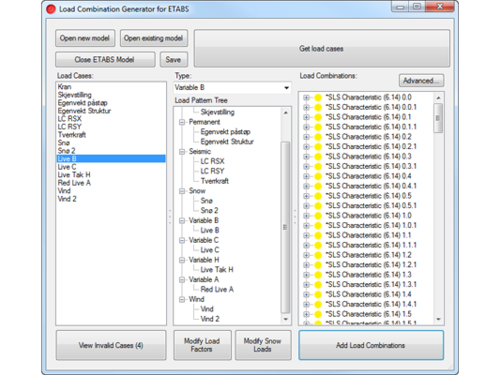Open the Type dropdown showing Variable B

232,88
